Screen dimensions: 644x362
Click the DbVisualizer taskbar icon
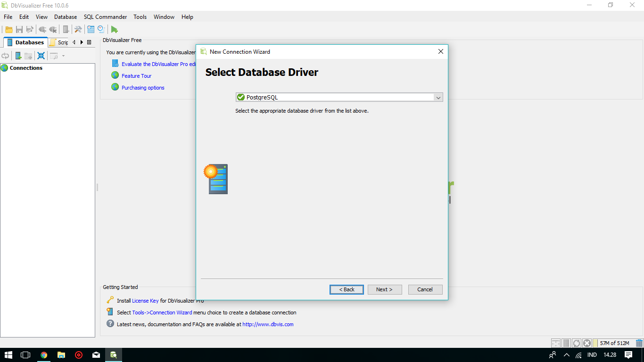click(x=114, y=355)
